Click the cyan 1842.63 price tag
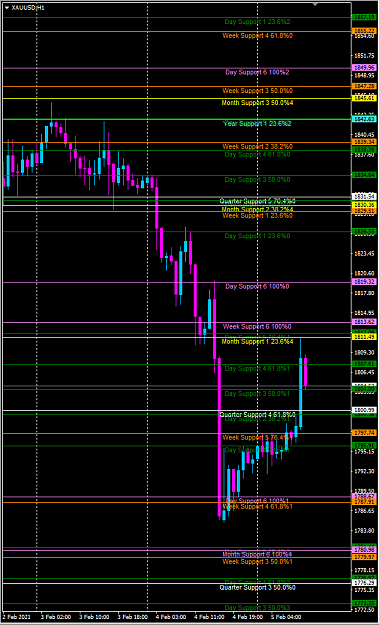 point(363,119)
